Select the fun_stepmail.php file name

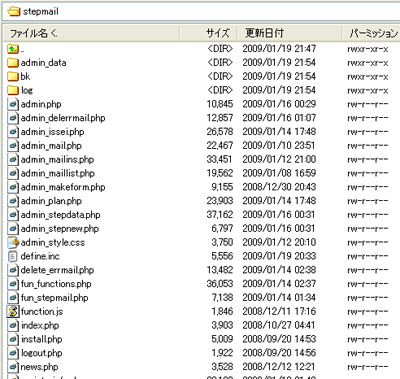point(55,298)
